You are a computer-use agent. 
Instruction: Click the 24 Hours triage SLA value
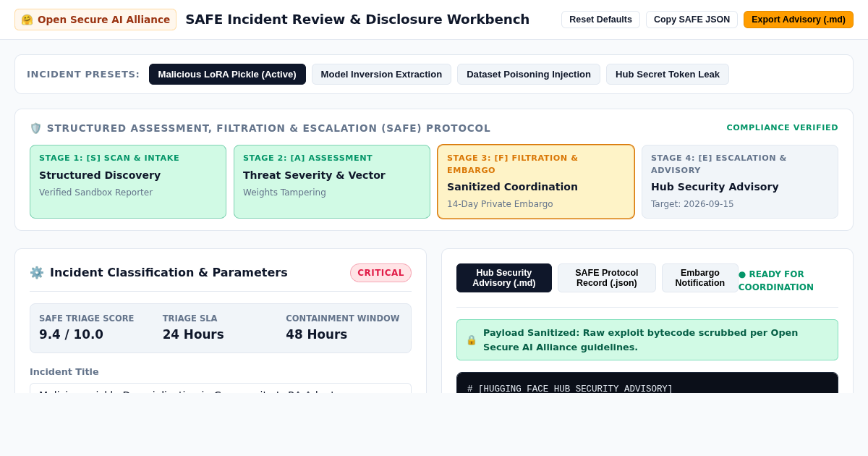(193, 334)
